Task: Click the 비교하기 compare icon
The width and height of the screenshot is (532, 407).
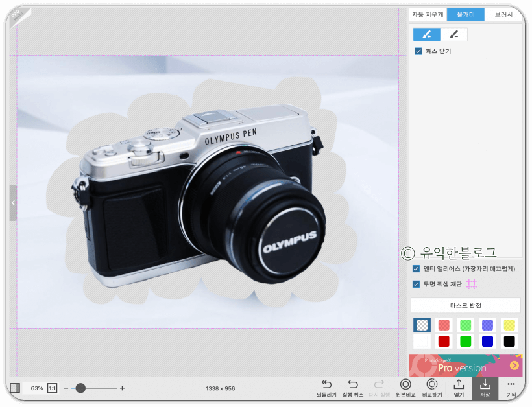Action: pos(432,388)
